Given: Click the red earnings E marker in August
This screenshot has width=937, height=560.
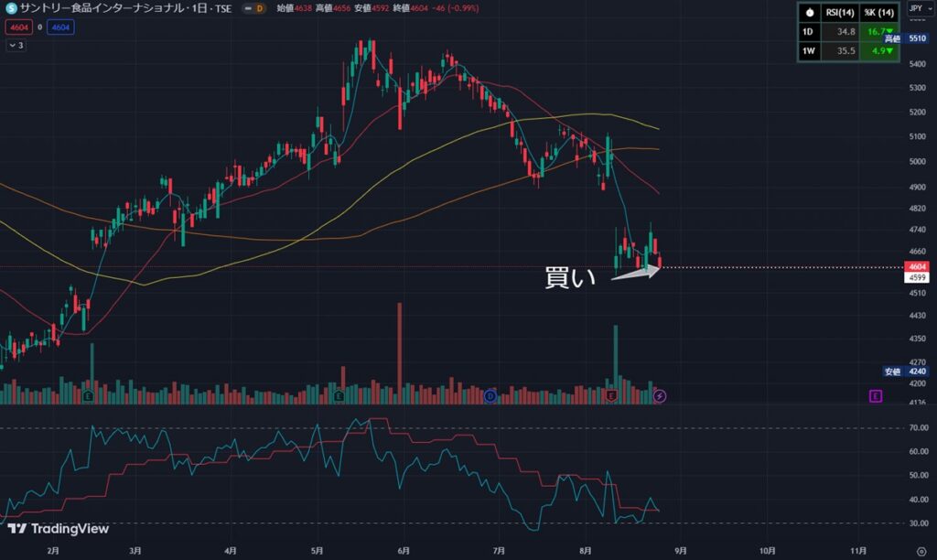Looking at the screenshot, I should tap(611, 395).
